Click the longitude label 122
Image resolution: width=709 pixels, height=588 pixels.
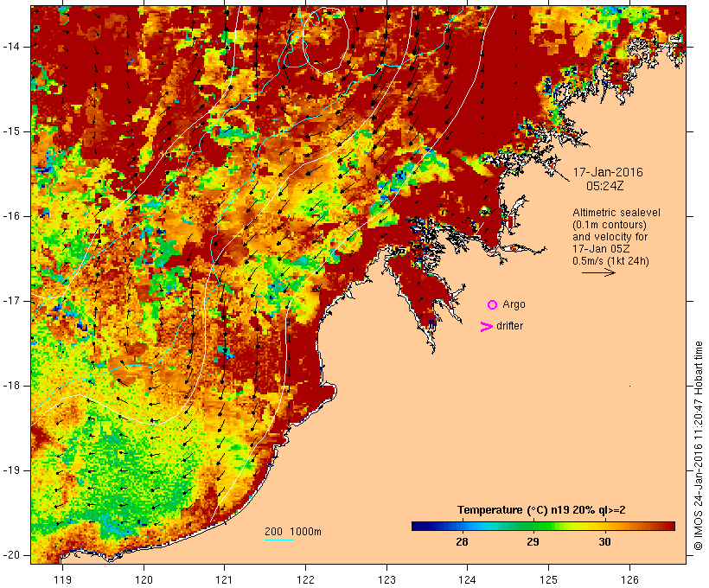(305, 579)
